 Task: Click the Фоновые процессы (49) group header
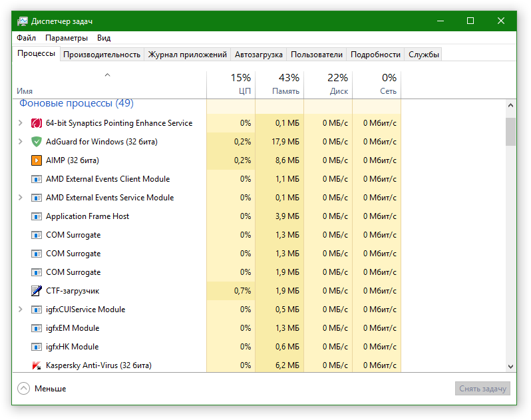(x=77, y=103)
